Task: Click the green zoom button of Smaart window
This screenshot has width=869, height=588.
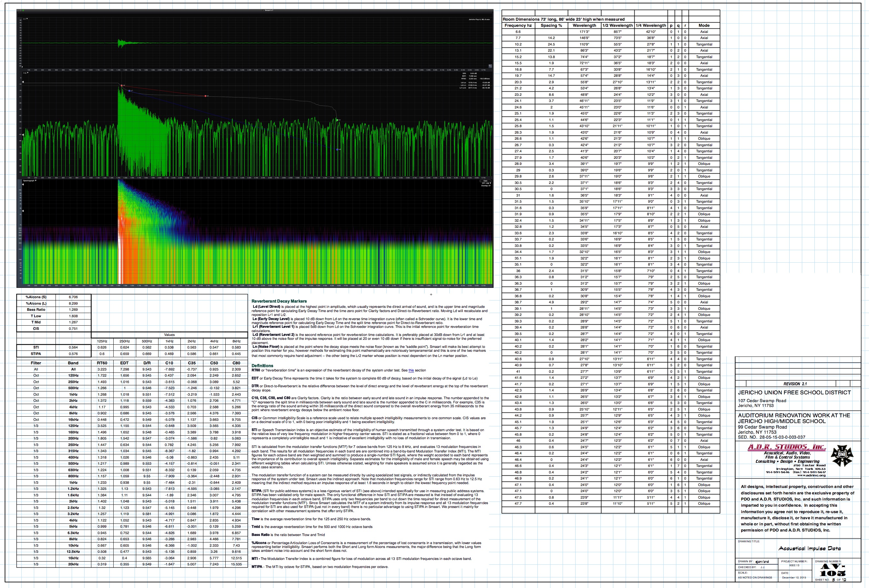Action: click(x=23, y=10)
